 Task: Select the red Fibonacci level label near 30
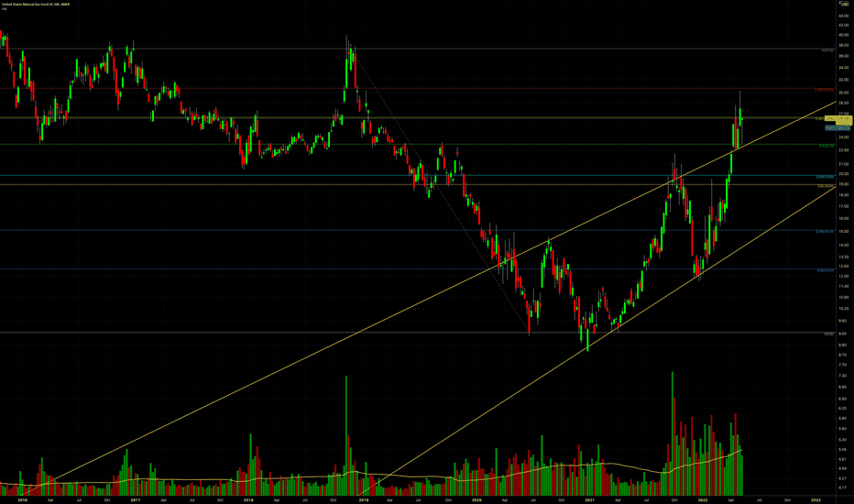click(825, 90)
